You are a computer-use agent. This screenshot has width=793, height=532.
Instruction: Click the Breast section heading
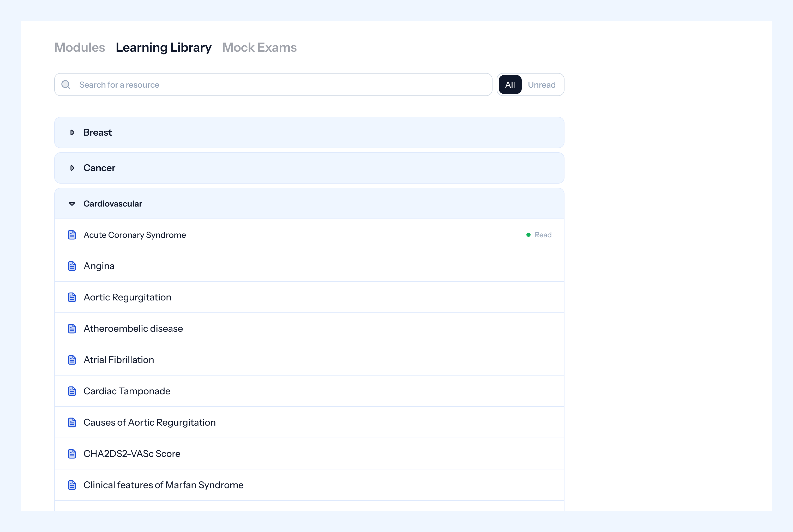(97, 133)
